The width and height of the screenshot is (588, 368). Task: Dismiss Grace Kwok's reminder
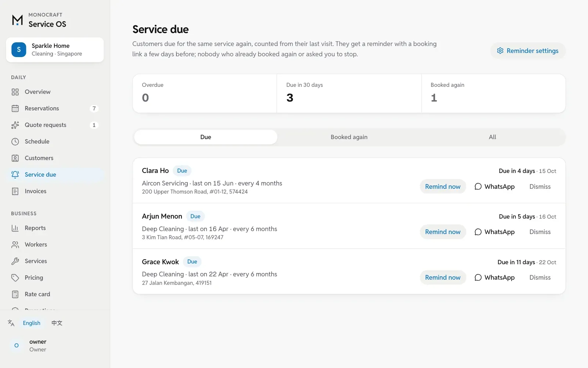tap(540, 277)
